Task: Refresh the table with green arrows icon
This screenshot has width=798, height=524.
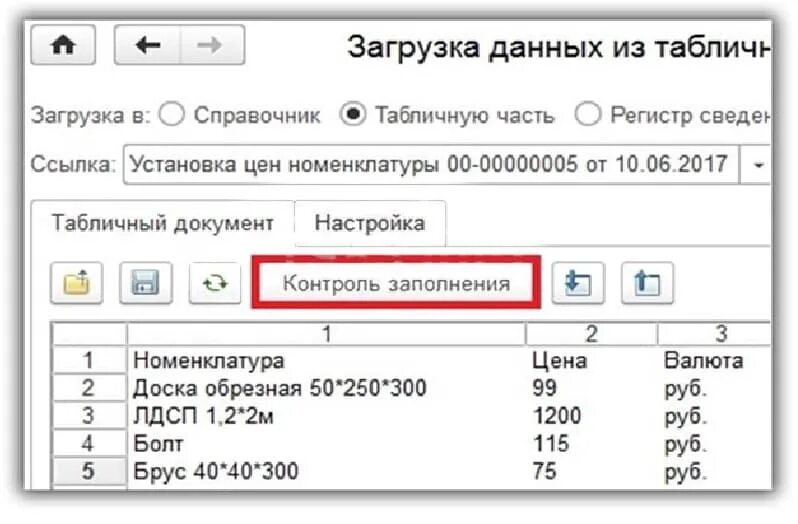Action: 215,283
